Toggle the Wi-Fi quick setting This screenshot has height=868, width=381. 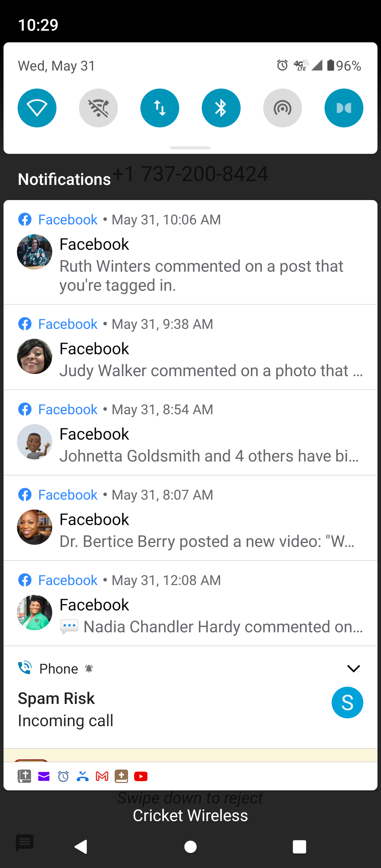(37, 108)
